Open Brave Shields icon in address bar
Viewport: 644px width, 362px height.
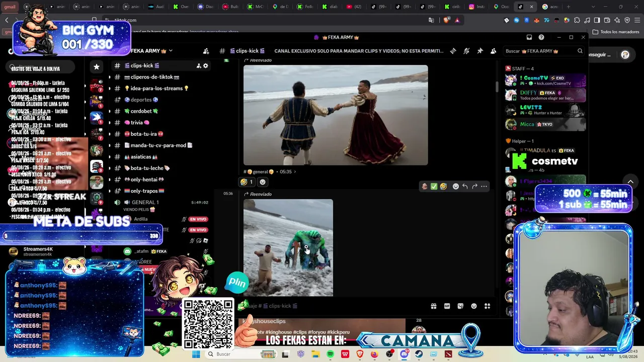446,20
